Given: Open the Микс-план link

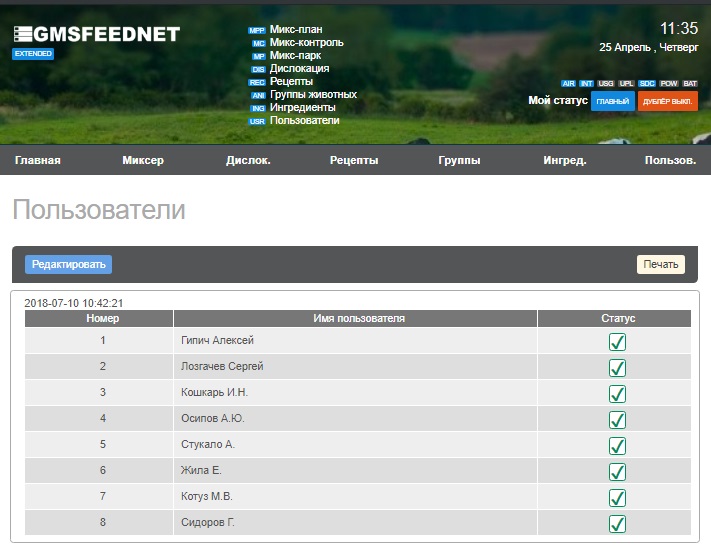Looking at the screenshot, I should [296, 29].
